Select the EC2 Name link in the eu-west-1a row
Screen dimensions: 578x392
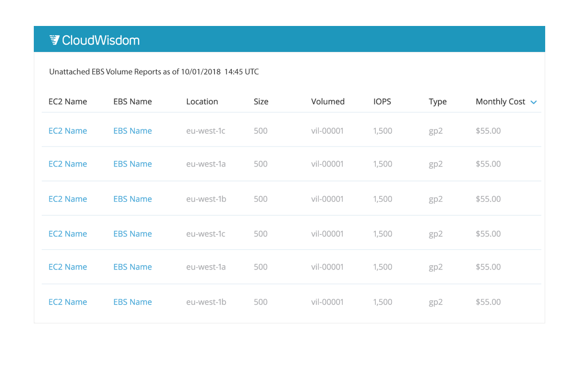pyautogui.click(x=68, y=164)
